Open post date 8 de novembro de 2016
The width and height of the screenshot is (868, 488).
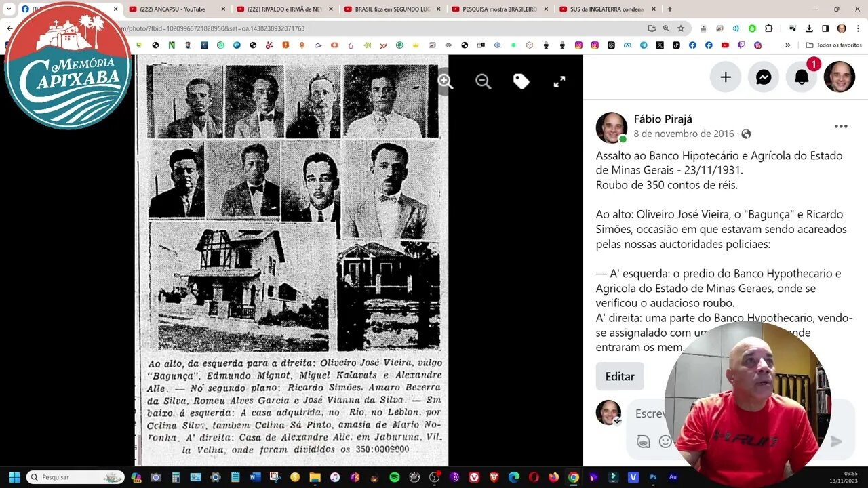tap(684, 134)
